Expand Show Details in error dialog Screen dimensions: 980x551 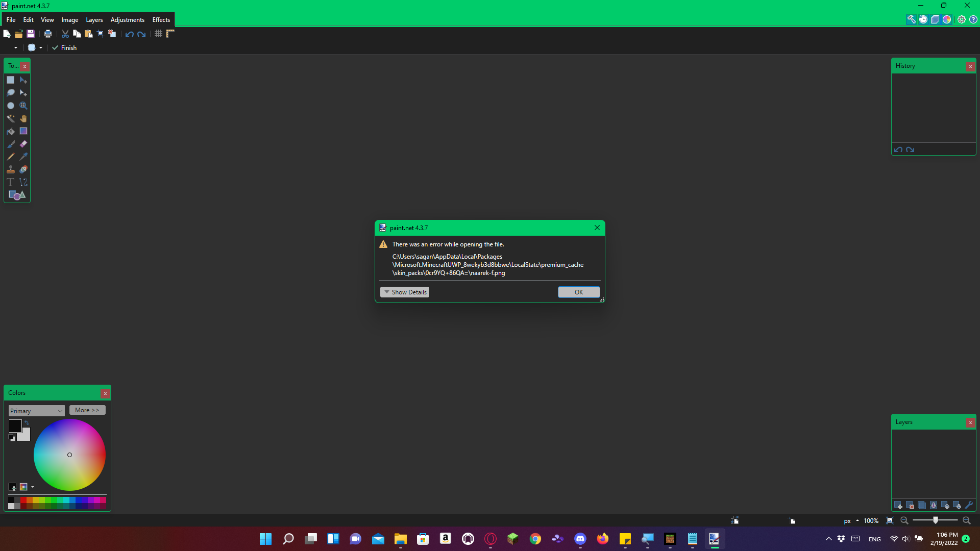click(x=405, y=292)
